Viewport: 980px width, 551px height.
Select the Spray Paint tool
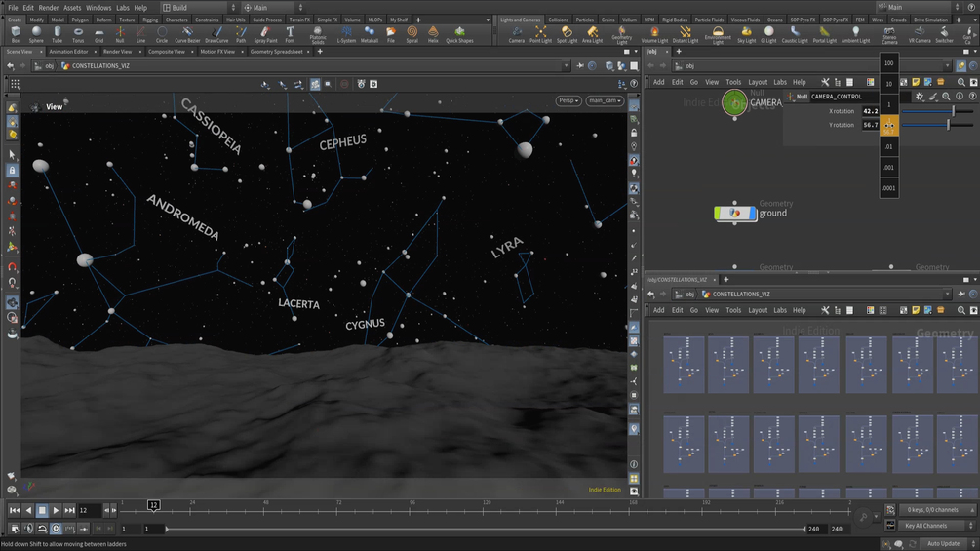tap(265, 34)
